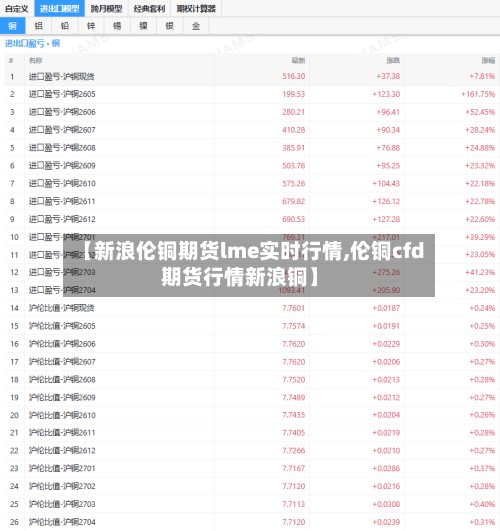This screenshot has height=531, width=500.
Task: Choose the 锌 metal tab
Action: point(91,26)
